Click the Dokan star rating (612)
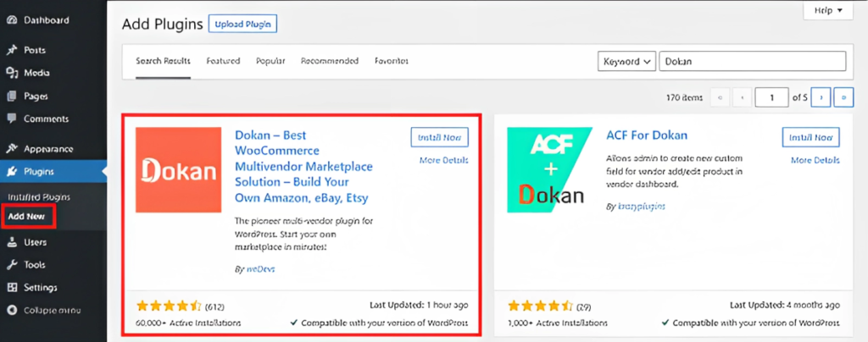 pyautogui.click(x=169, y=306)
